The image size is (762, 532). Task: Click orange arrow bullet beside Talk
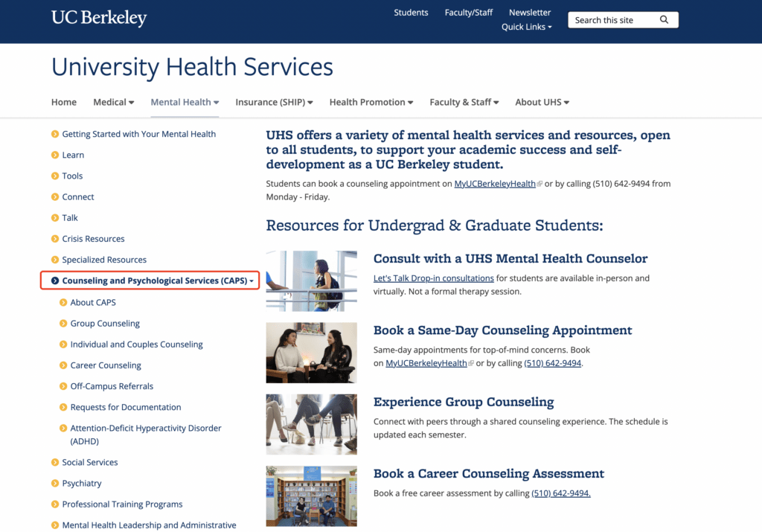coord(55,218)
